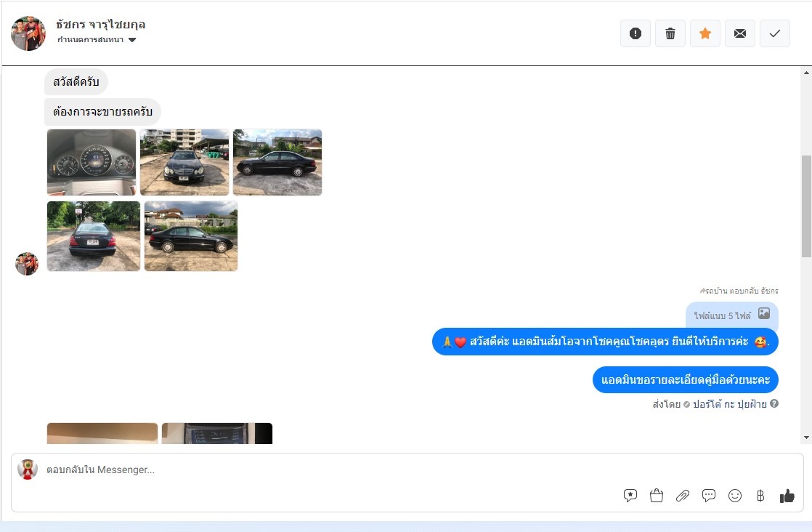Open the side view car photo in bottom row
The image size is (812, 532).
pos(191,236)
